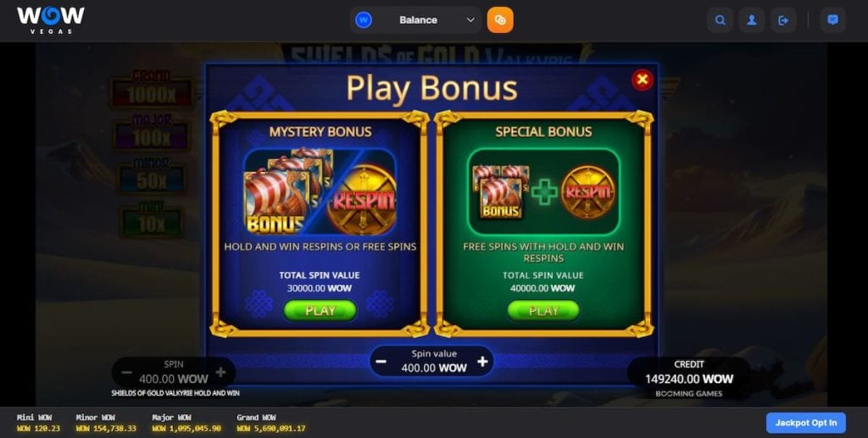Open the user profile icon
Screen dimensions: 868x438
752,20
